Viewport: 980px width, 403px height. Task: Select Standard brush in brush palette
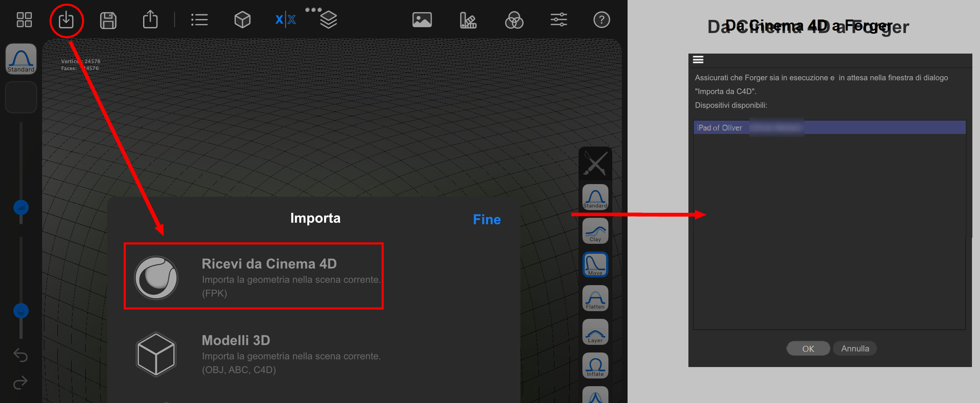595,197
